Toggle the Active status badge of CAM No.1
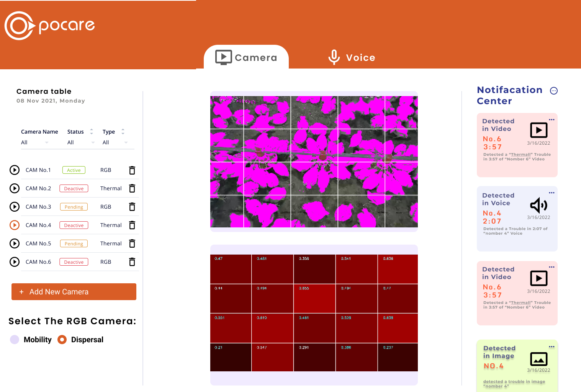This screenshot has width=581, height=392. point(74,170)
